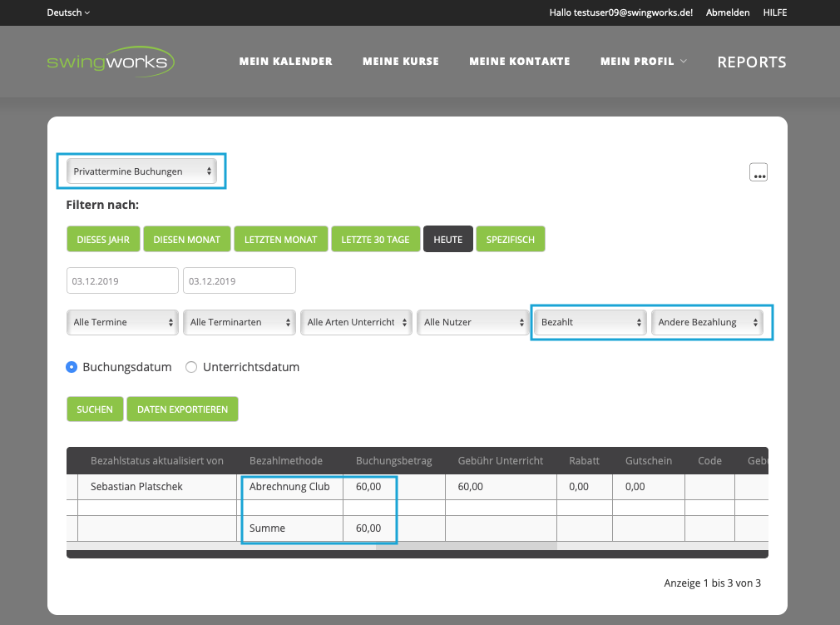Switch the Deutsch language selector
This screenshot has height=625, width=840.
point(68,12)
